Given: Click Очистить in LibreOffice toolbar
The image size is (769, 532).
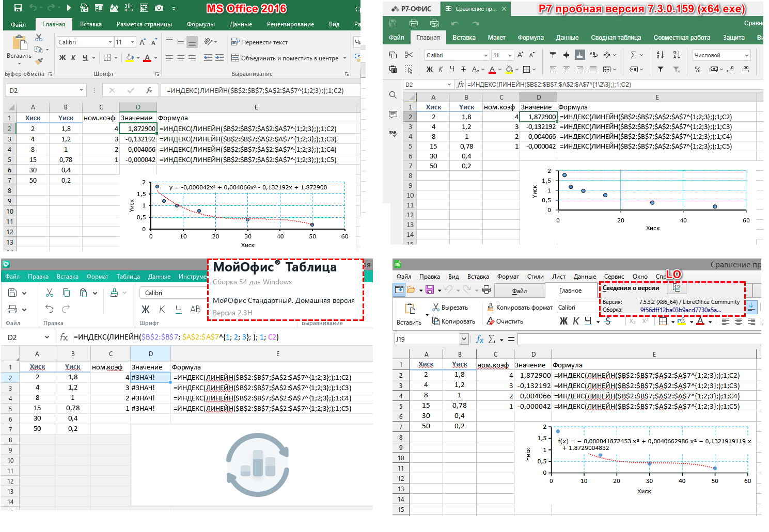Looking at the screenshot, I should (505, 321).
